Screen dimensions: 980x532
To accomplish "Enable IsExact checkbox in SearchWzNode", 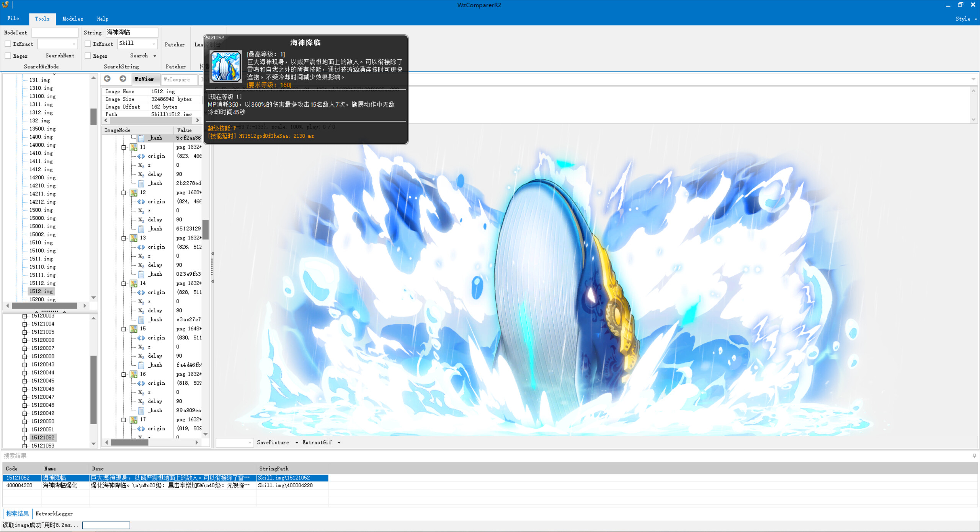I will tap(8, 44).
